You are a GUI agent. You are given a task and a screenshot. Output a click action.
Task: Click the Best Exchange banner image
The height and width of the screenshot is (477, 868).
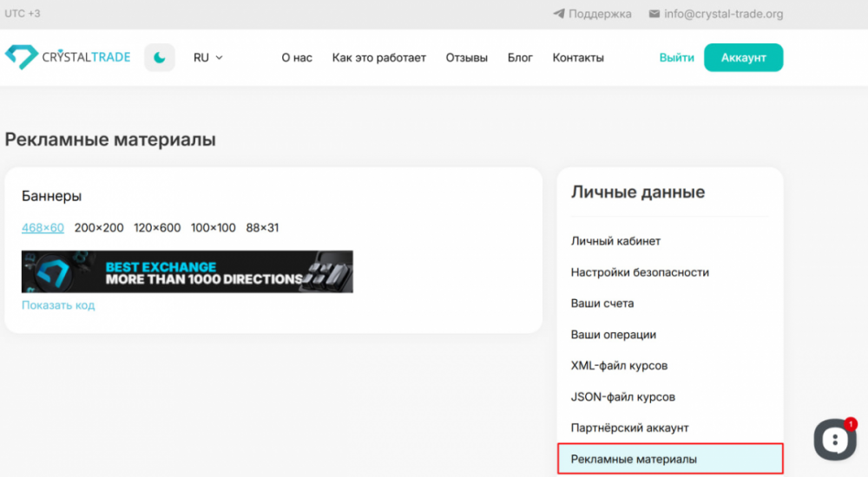(187, 271)
